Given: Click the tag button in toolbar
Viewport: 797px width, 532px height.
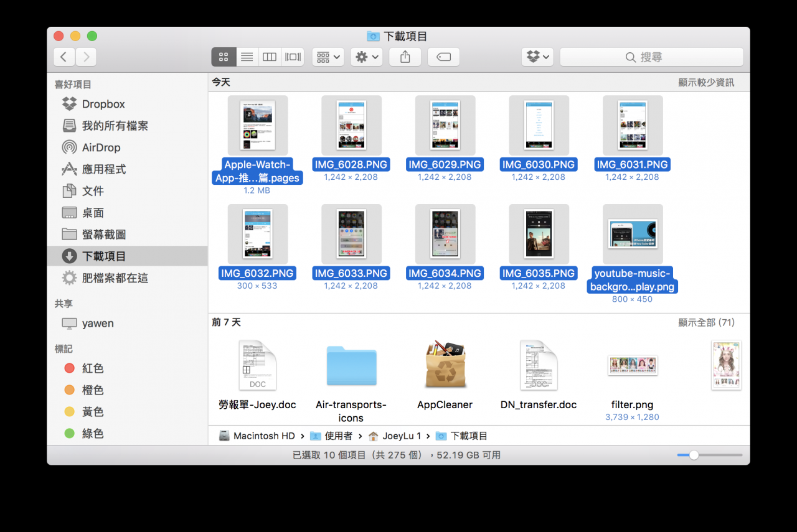Looking at the screenshot, I should coord(443,57).
